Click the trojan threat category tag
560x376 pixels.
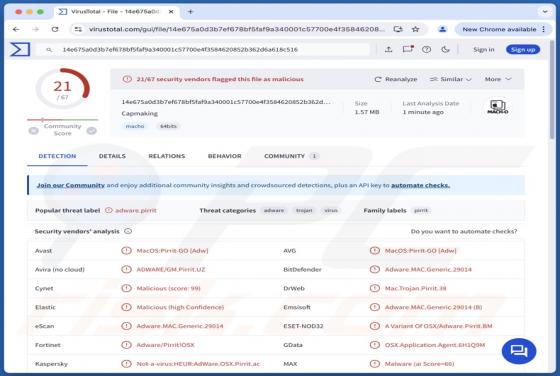[304, 210]
